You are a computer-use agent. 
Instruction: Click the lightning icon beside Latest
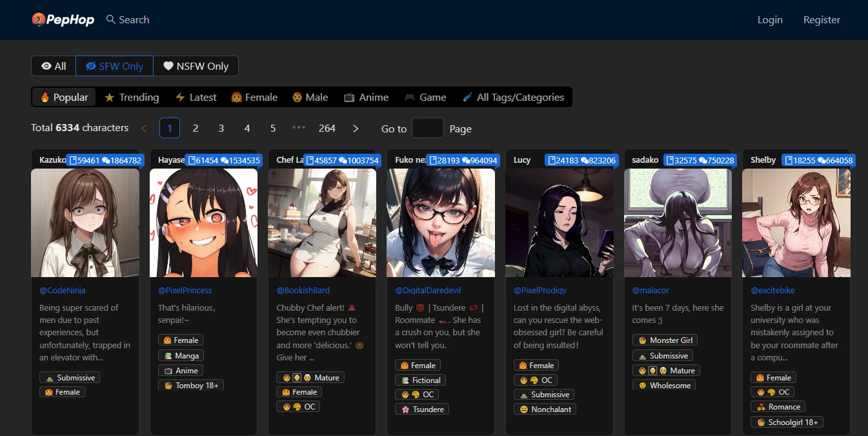pyautogui.click(x=180, y=98)
